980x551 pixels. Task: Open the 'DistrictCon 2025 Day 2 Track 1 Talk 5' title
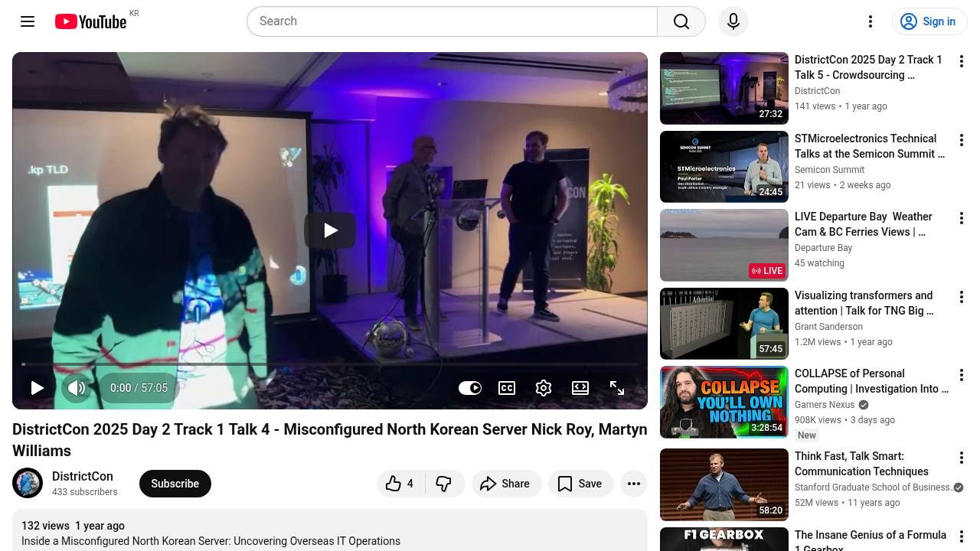[x=868, y=67]
